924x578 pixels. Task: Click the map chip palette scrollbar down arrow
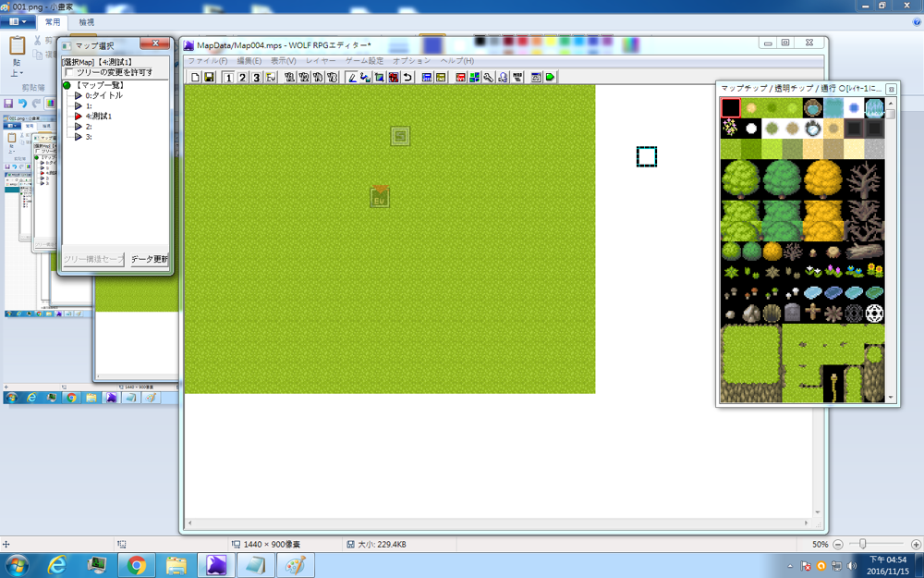892,398
